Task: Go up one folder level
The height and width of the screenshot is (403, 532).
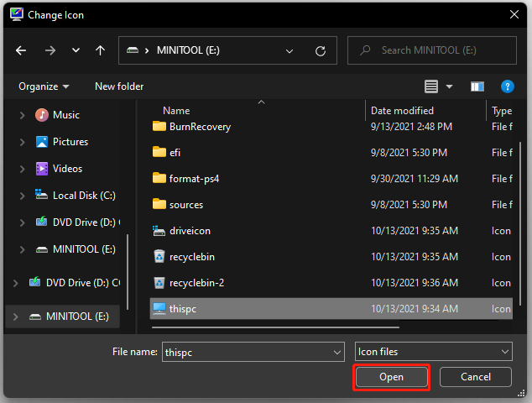Action: [x=100, y=50]
